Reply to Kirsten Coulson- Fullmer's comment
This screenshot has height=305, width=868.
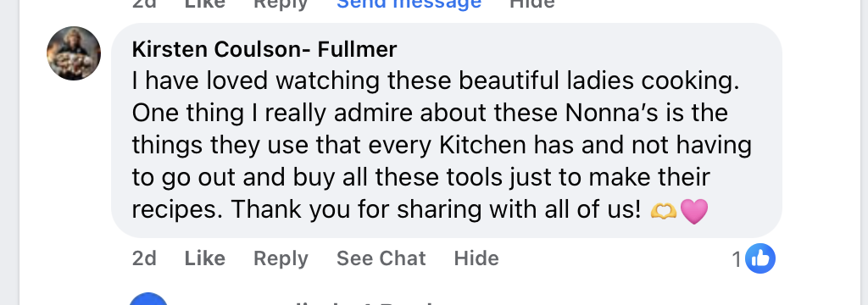point(281,258)
